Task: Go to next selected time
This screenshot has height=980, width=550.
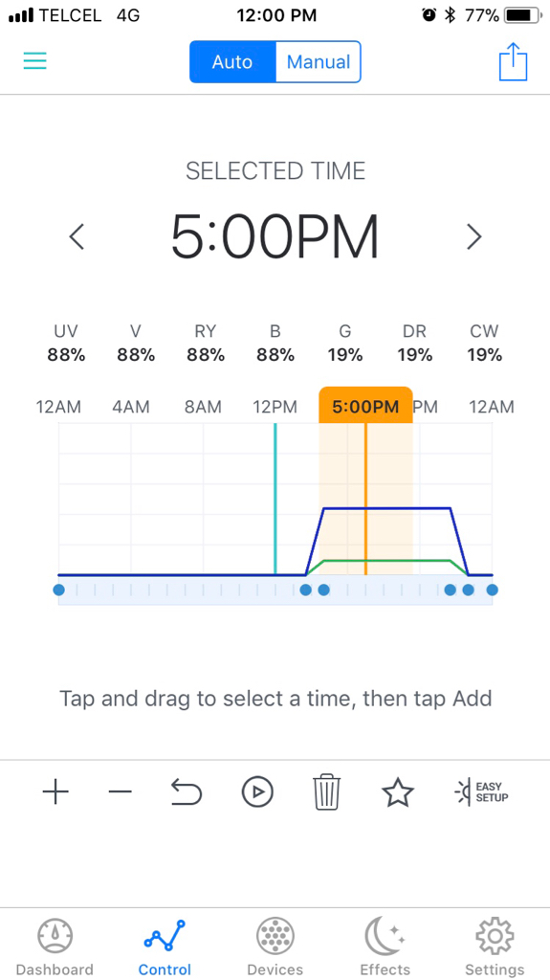Action: pyautogui.click(x=474, y=237)
